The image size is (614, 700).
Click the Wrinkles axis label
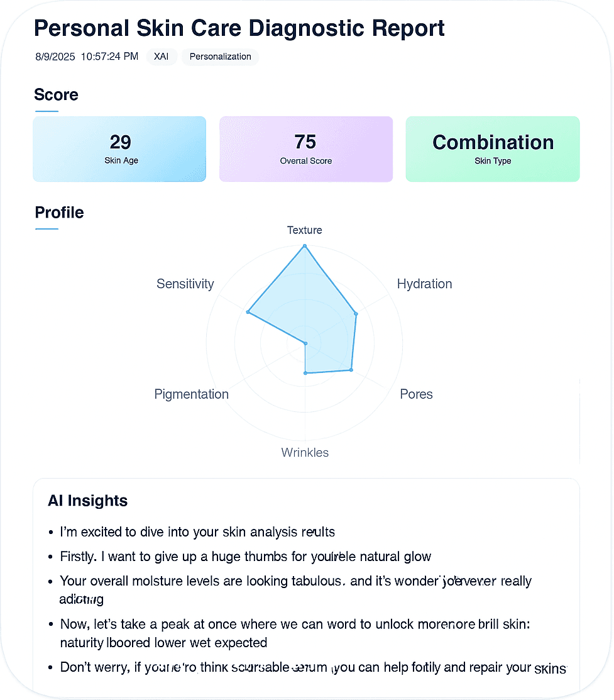305,453
